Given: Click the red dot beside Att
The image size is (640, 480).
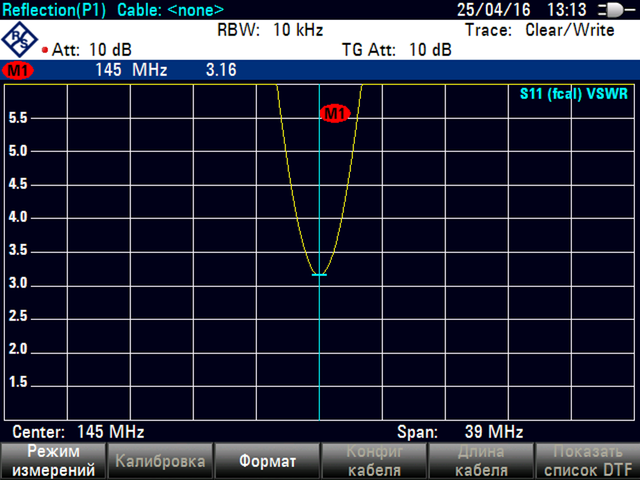Looking at the screenshot, I should (x=45, y=50).
